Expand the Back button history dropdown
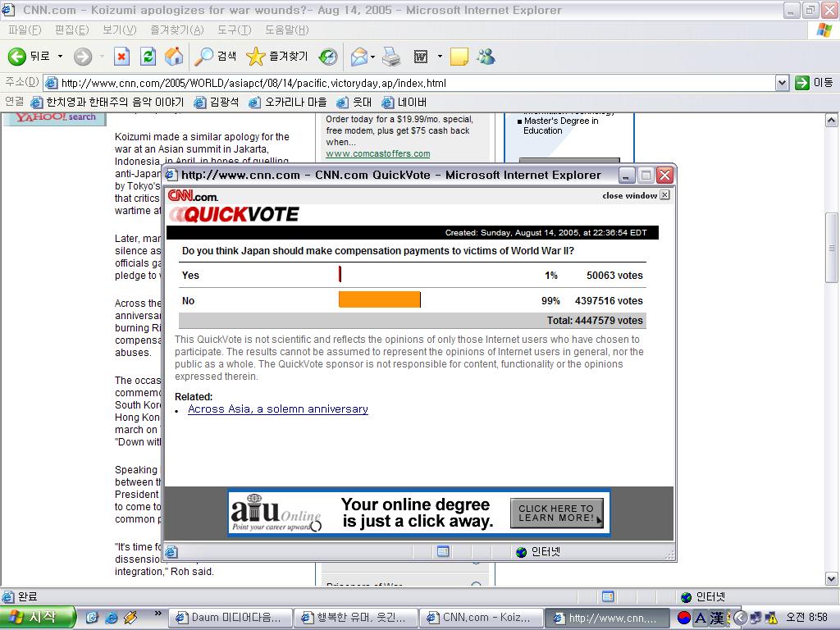This screenshot has width=840, height=630. [60, 57]
